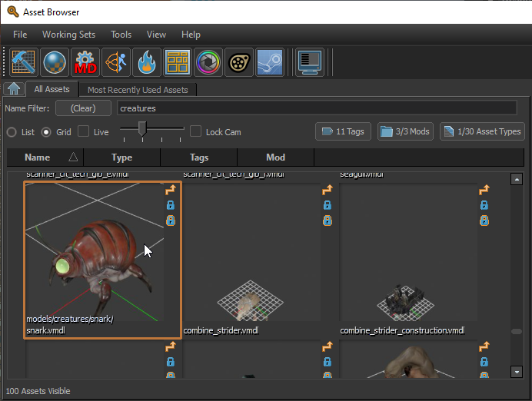Launch the flame particle editor icon
Image resolution: width=532 pixels, height=401 pixels.
point(145,62)
